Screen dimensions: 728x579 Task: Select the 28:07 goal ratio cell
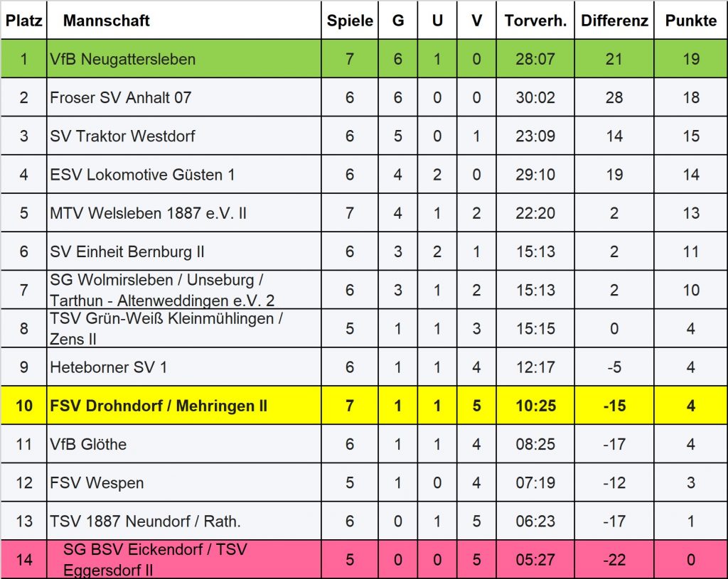535,59
